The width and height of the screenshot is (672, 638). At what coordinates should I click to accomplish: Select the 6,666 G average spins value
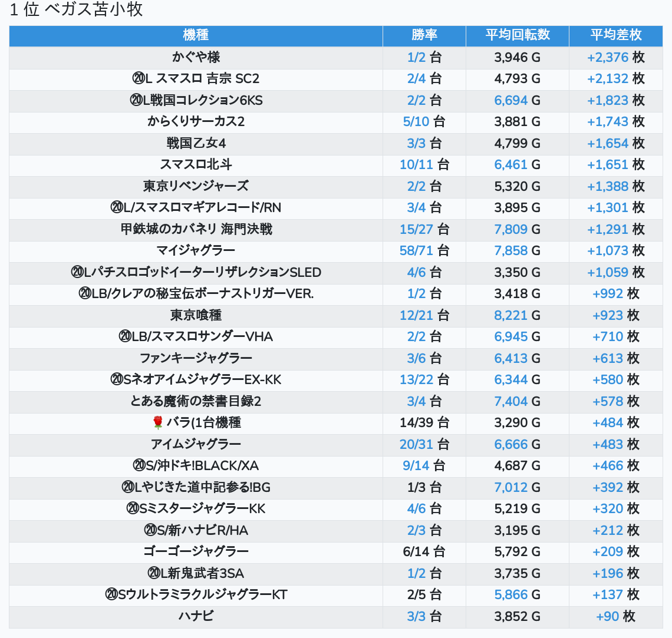point(518,444)
